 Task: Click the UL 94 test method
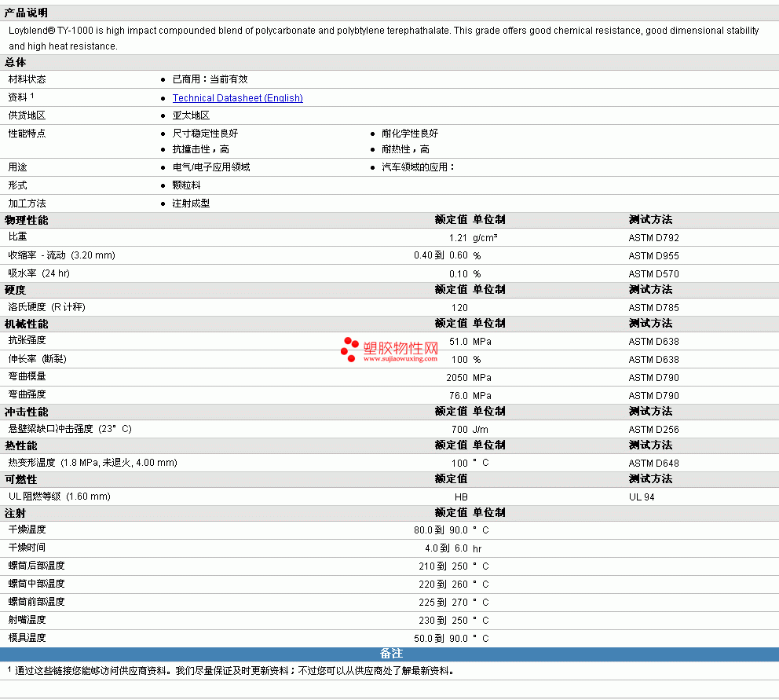tap(642, 497)
